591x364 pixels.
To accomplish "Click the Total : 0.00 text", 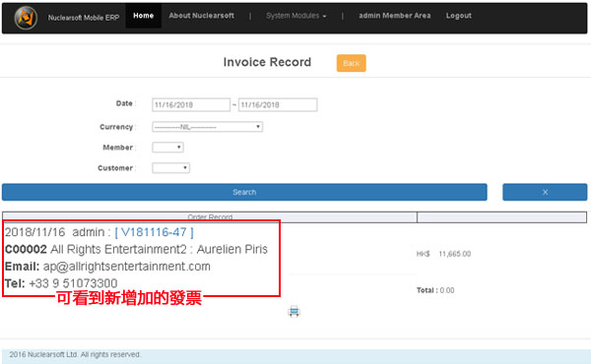I will pos(435,290).
